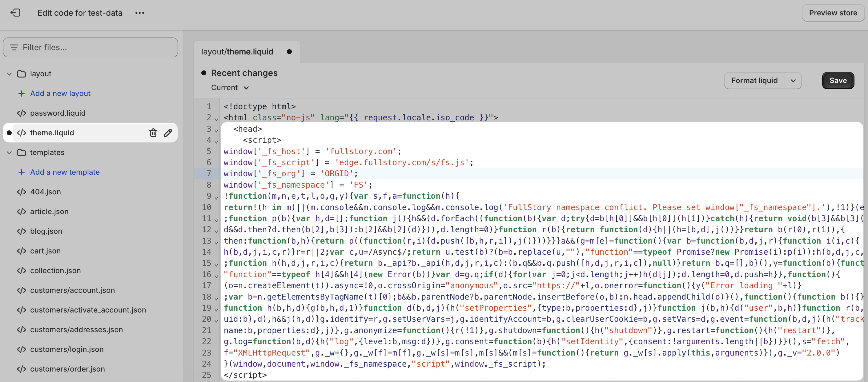
Task: Fold the code block at line 12
Action: pyautogui.click(x=216, y=231)
